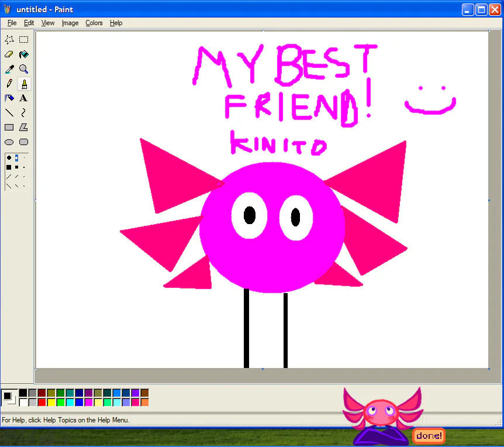Image resolution: width=504 pixels, height=447 pixels.
Task: Select the Free-Form Select tool
Action: click(9, 40)
